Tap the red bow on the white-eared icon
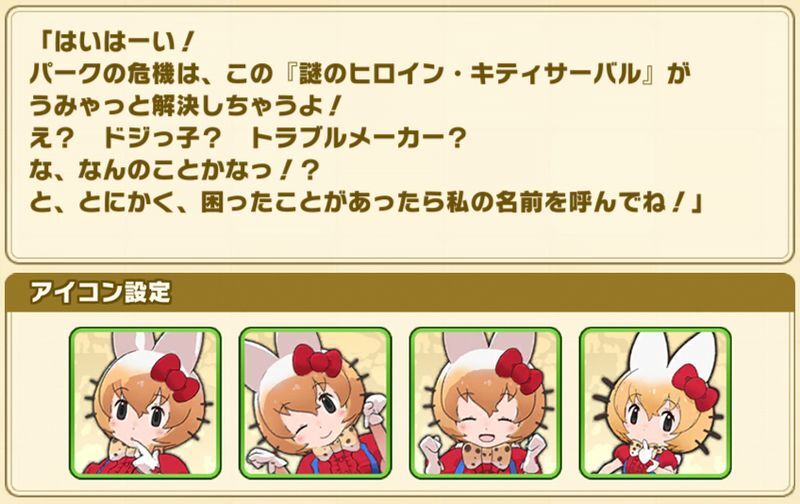 [x=695, y=387]
